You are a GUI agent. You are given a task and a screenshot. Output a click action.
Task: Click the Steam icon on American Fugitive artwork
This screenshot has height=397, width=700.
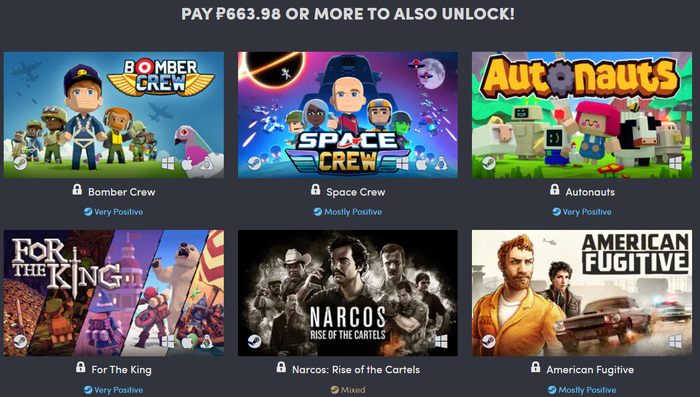point(488,341)
